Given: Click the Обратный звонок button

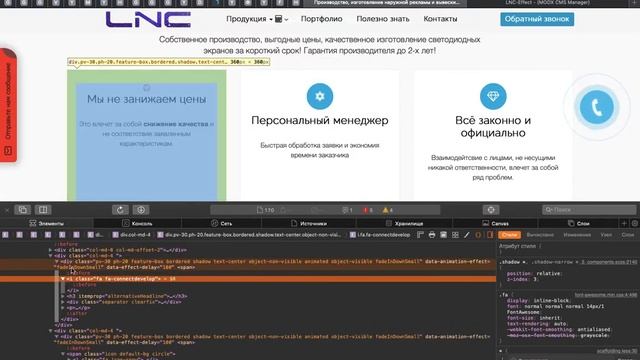Looking at the screenshot, I should pos(537,19).
